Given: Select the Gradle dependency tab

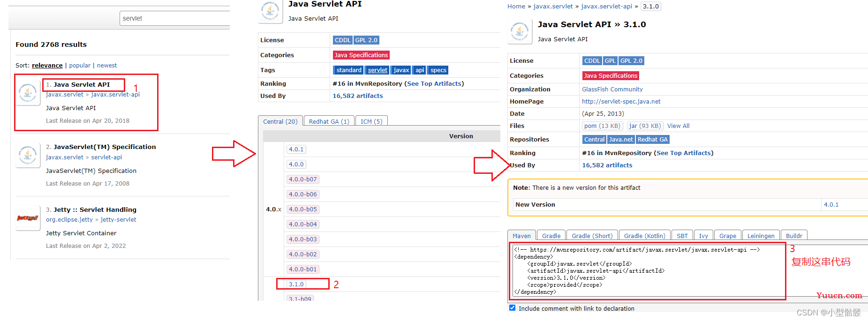Looking at the screenshot, I should click(551, 236).
